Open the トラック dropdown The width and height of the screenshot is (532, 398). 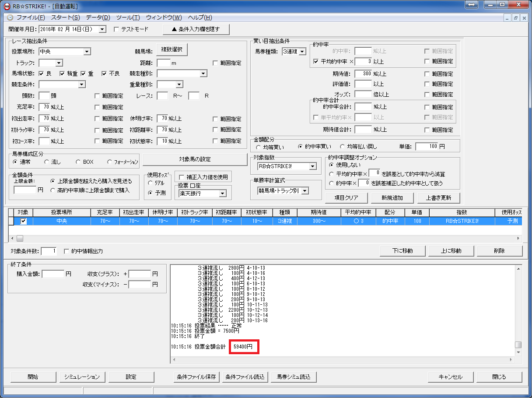[59, 63]
